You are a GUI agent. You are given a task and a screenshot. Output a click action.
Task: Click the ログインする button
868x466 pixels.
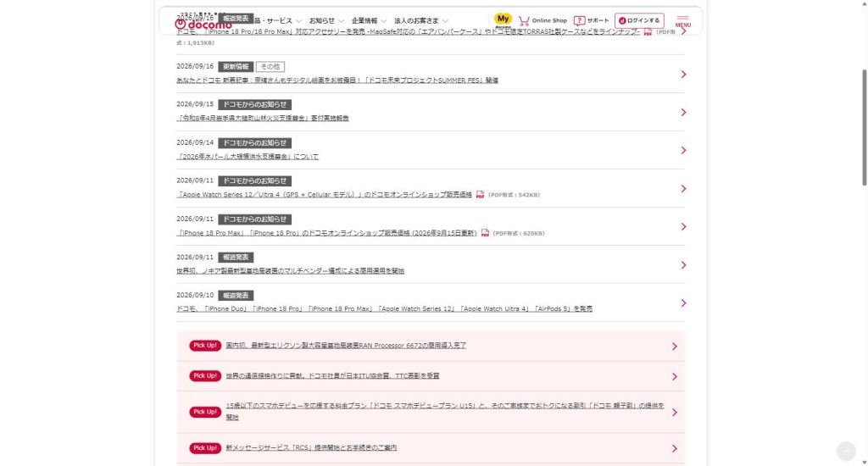click(x=639, y=21)
